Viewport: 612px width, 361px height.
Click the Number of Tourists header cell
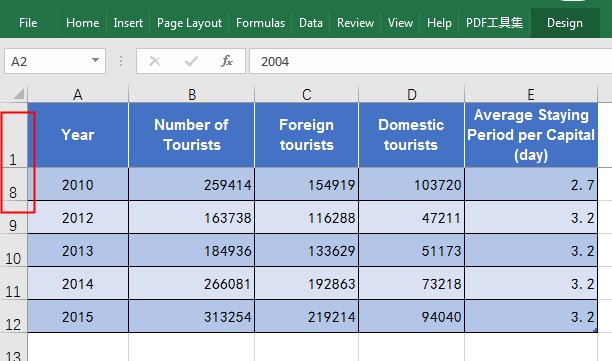[192, 135]
